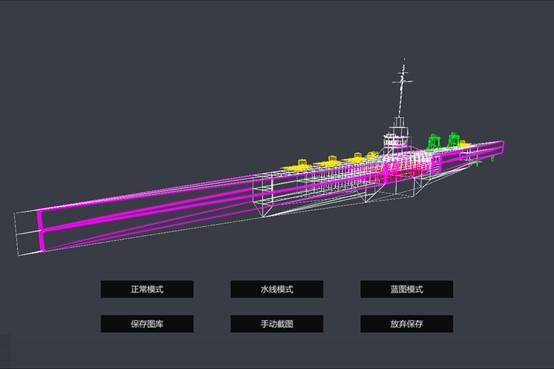554x369 pixels.
Task: Select the small green part under bow
Action: 477,163
